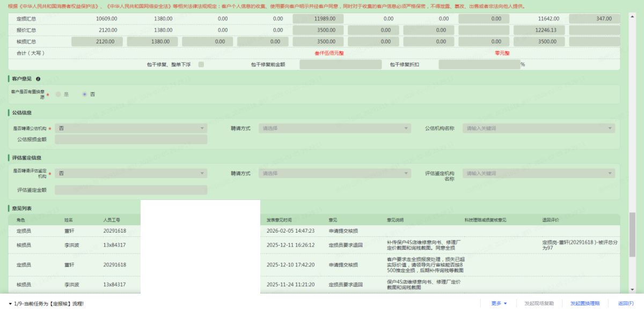644x312 pixels.
Task: Click the 发起置换理赔 link
Action: [585, 303]
